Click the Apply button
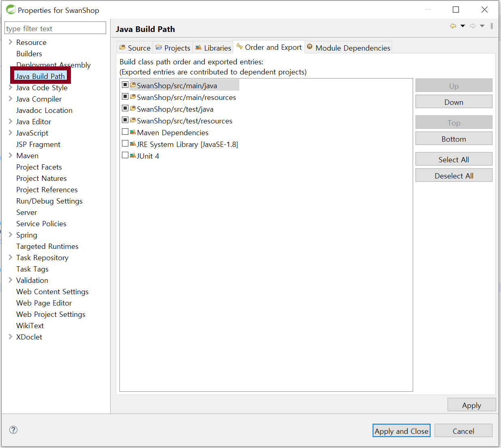Screen dimensions: 501x448 click(471, 405)
